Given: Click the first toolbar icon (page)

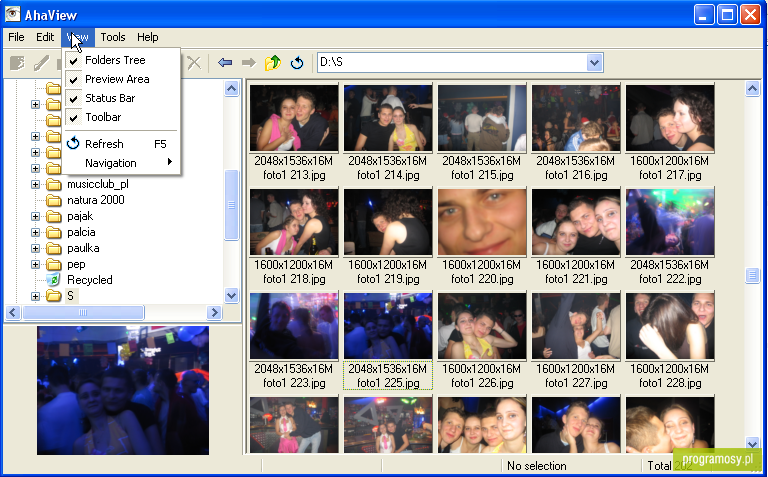Looking at the screenshot, I should [17, 63].
